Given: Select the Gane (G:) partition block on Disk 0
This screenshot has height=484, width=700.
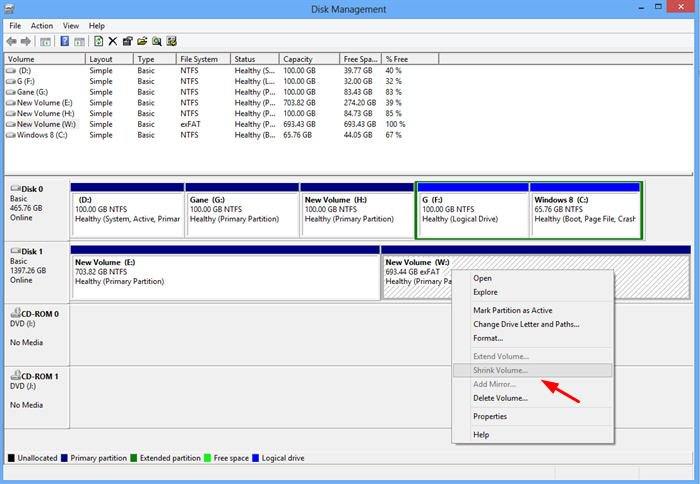Looking at the screenshot, I should (242, 210).
